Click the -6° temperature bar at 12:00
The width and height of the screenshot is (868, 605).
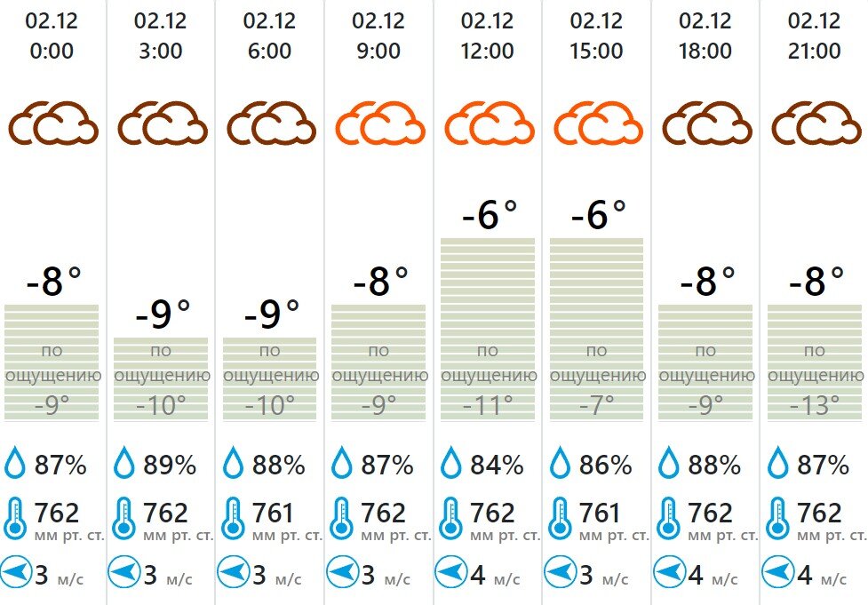click(x=488, y=330)
